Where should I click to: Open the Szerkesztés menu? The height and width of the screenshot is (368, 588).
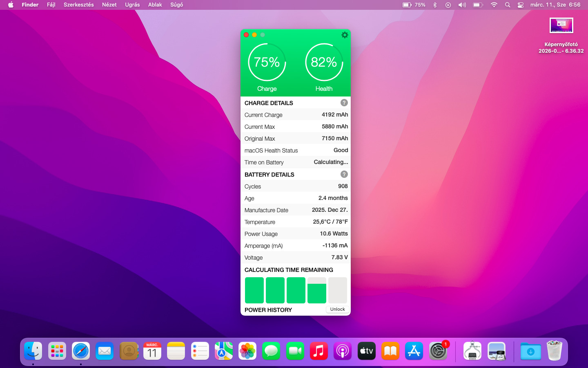click(79, 5)
